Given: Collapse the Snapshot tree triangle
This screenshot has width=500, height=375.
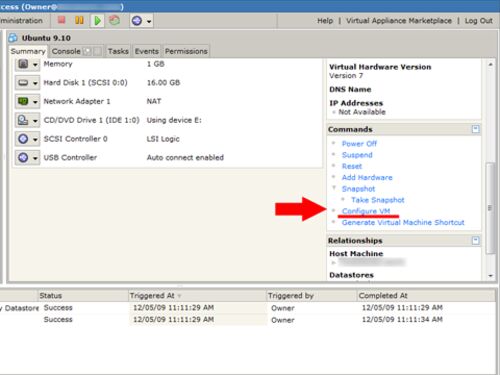Looking at the screenshot, I should click(x=334, y=188).
